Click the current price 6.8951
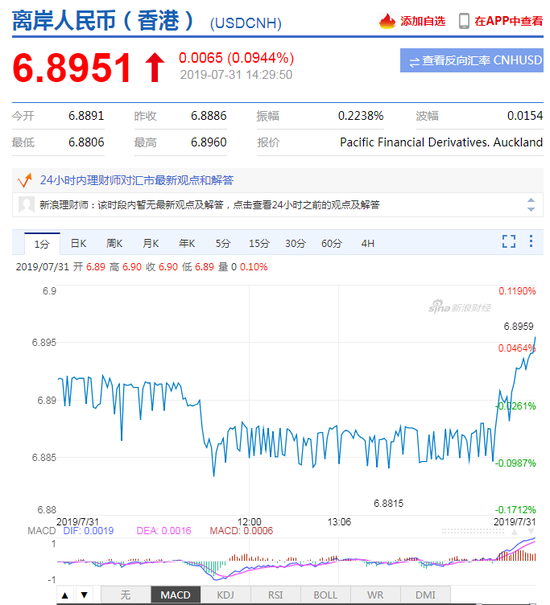 point(72,68)
